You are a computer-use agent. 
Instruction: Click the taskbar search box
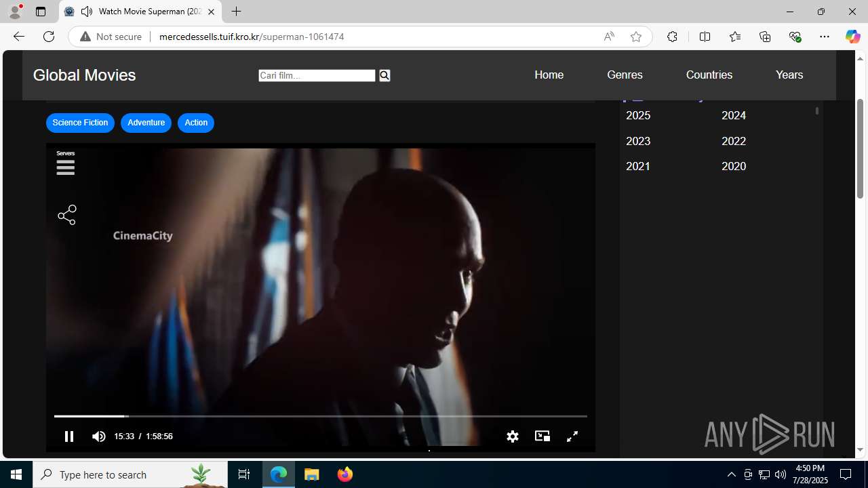pos(130,474)
